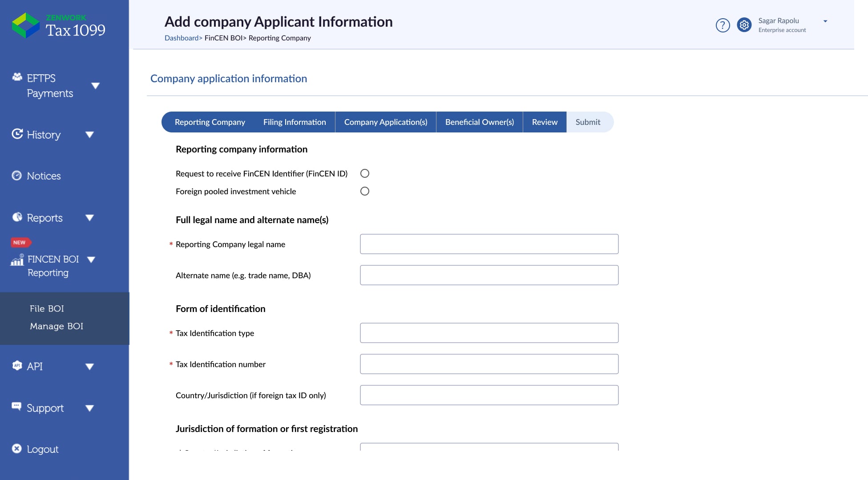Click the API badge icon

(x=17, y=365)
